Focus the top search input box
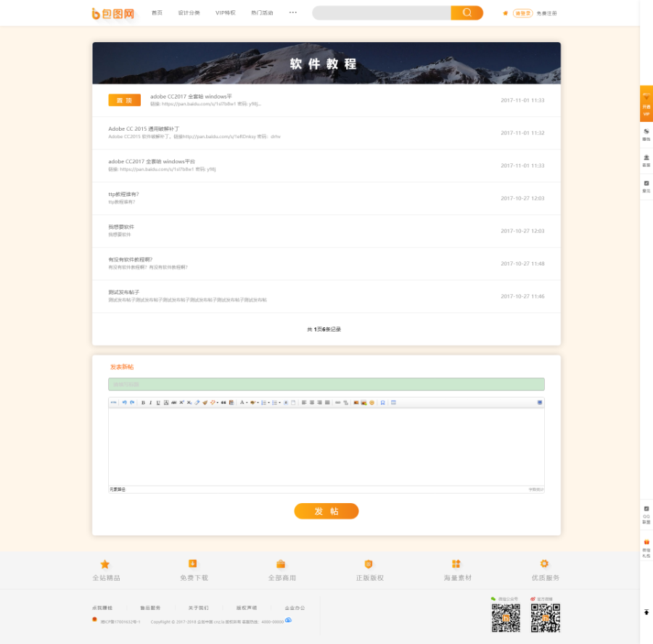The width and height of the screenshot is (653, 644). [x=382, y=13]
